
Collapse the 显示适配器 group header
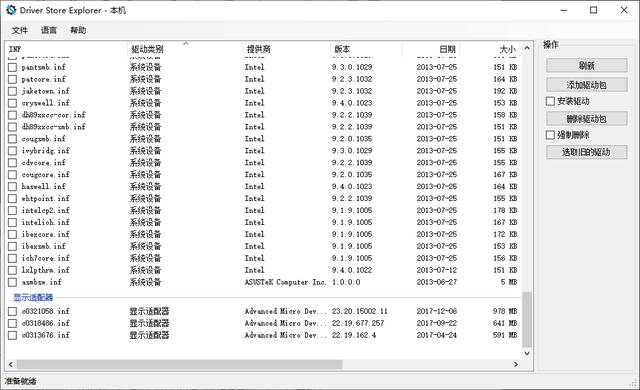(33, 297)
